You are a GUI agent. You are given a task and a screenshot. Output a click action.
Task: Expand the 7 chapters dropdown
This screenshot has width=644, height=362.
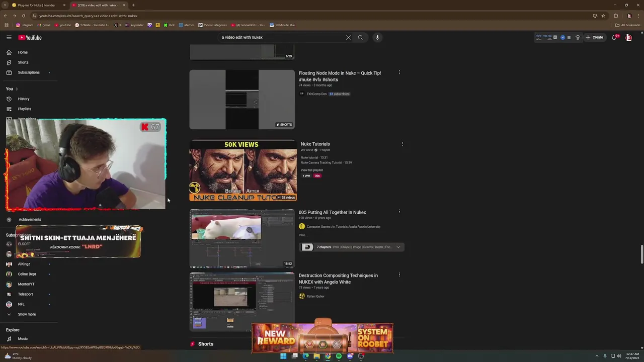tap(398, 247)
